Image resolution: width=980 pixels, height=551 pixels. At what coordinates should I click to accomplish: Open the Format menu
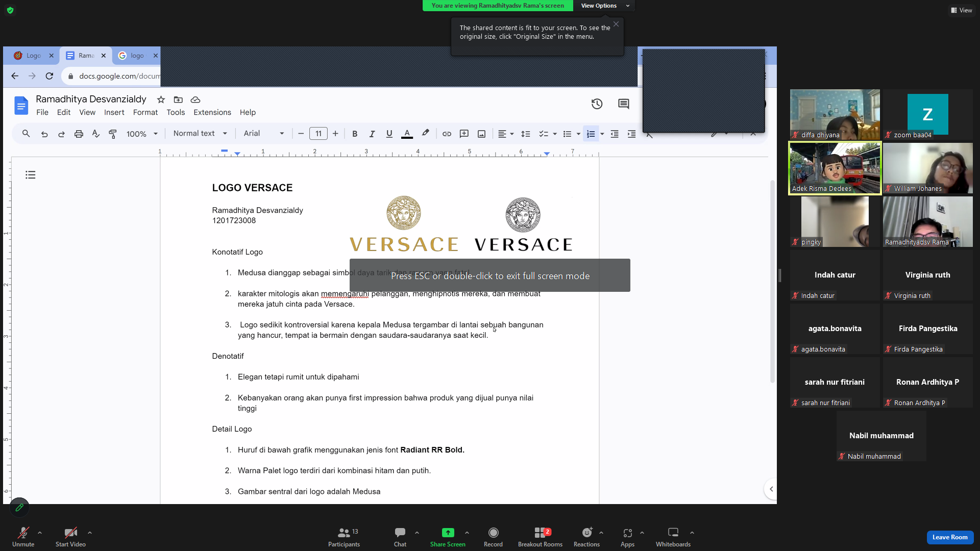click(145, 112)
